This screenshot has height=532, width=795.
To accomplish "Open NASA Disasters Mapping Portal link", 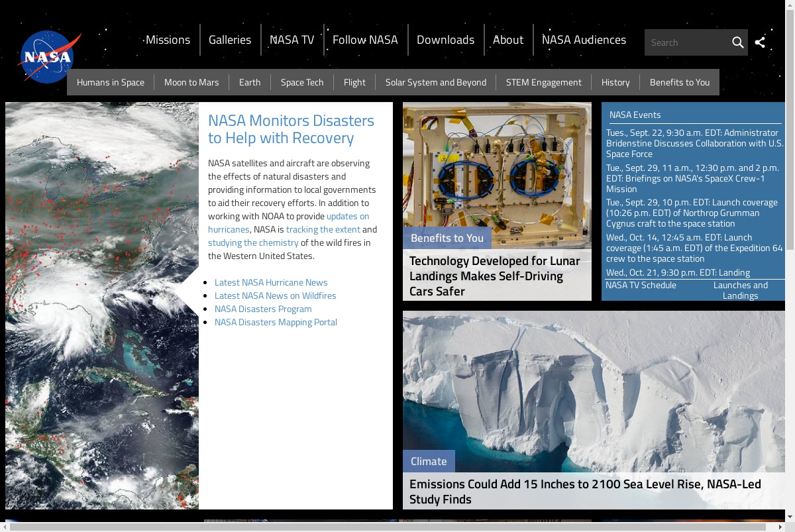I will 276,322.
